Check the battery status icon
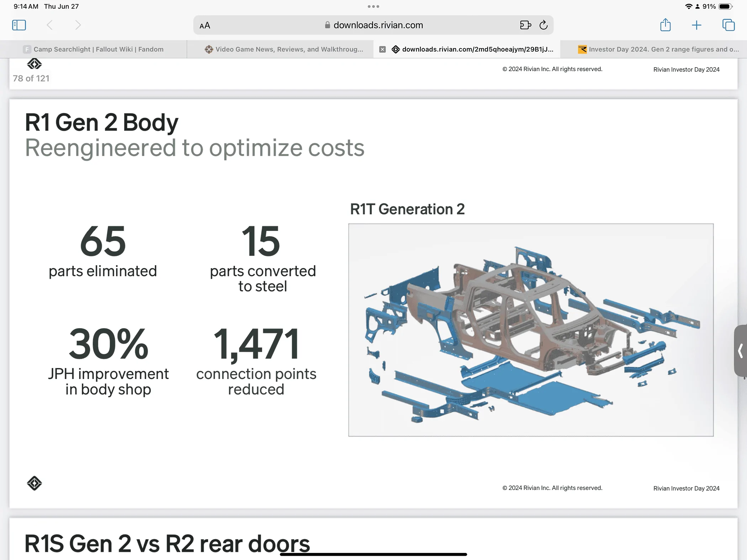Viewport: 747px width, 560px height. (726, 6)
